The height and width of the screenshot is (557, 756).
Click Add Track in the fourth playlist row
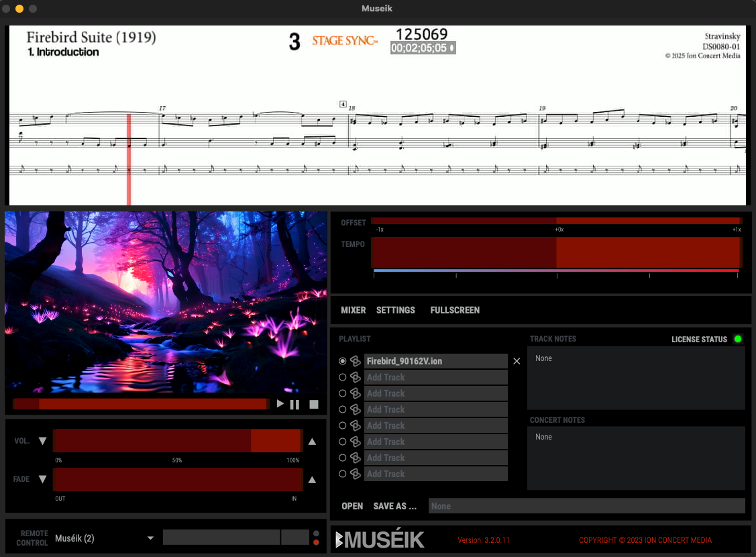tap(436, 409)
